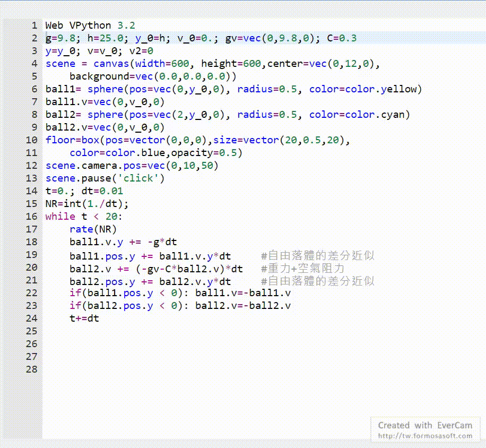Image resolution: width=486 pixels, height=448 pixels.
Task: Click 'ball1.v=-ball1.v' on line 22
Action: coord(243,293)
